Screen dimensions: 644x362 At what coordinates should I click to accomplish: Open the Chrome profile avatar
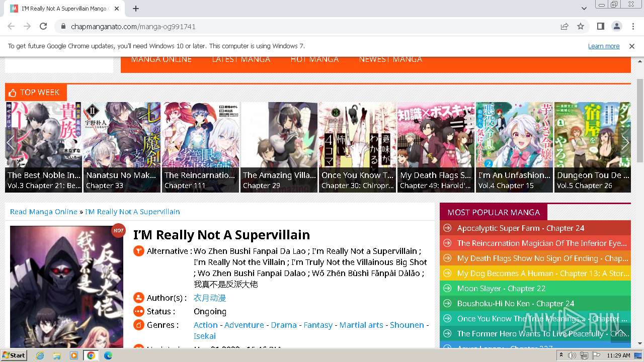[x=616, y=26]
